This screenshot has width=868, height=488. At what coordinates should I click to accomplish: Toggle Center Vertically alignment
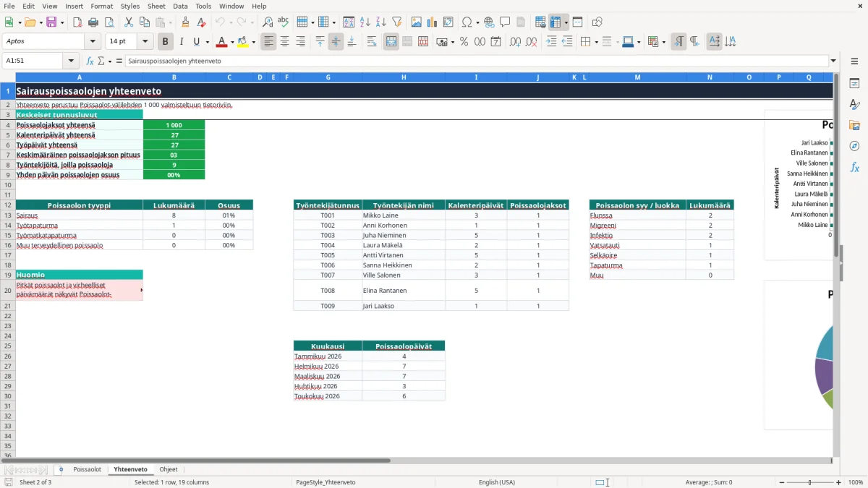[x=336, y=41]
